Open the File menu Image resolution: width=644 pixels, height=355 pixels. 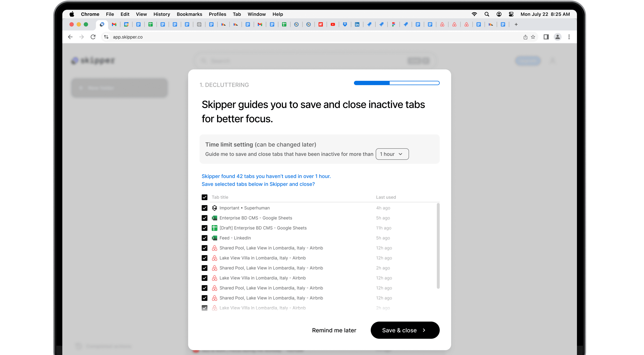coord(110,14)
